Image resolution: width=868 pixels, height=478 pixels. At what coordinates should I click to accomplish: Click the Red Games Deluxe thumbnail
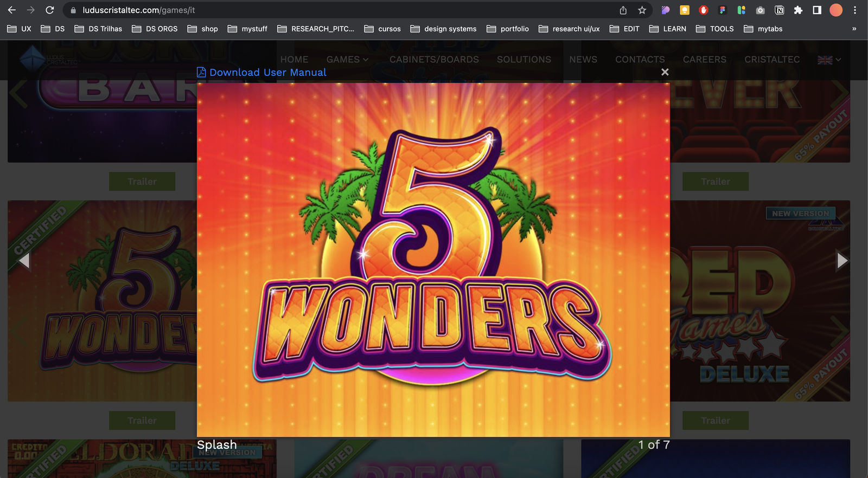[x=760, y=301]
